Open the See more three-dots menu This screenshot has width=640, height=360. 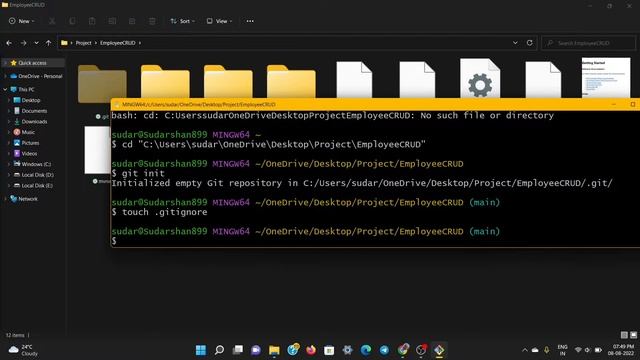tap(250, 21)
